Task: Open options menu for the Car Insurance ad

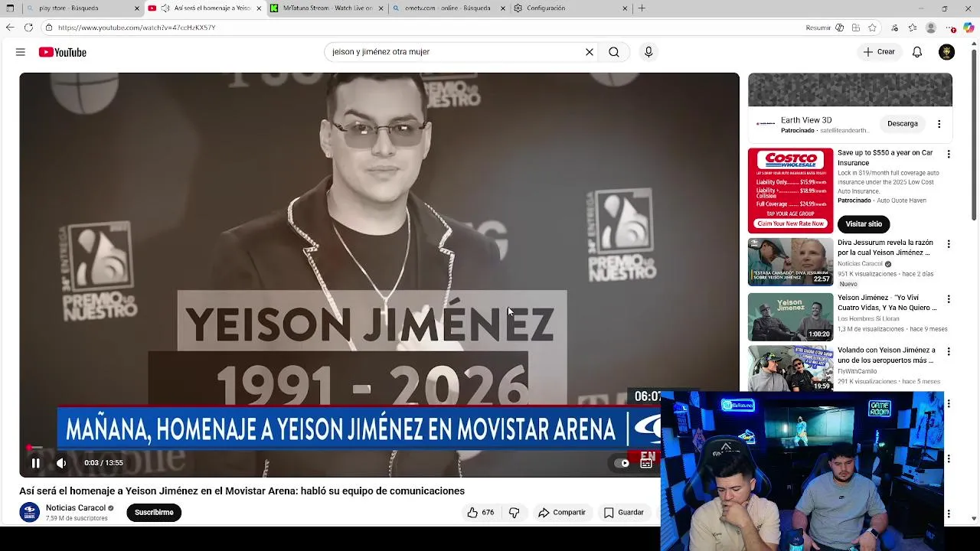Action: (x=949, y=155)
